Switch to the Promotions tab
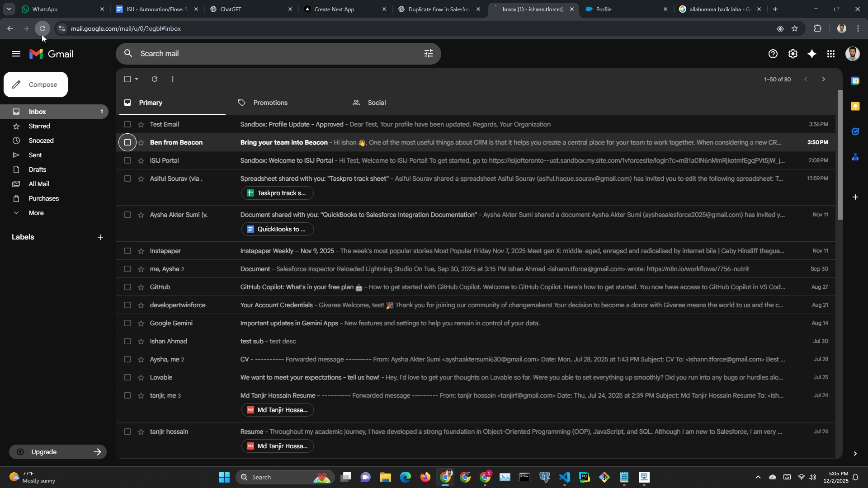 [270, 103]
